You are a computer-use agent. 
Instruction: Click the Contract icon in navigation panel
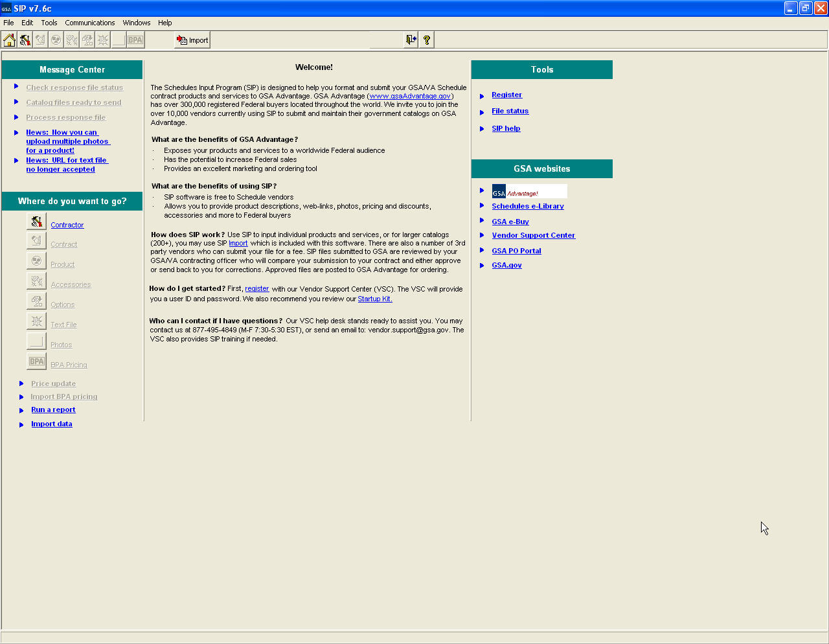(x=36, y=241)
